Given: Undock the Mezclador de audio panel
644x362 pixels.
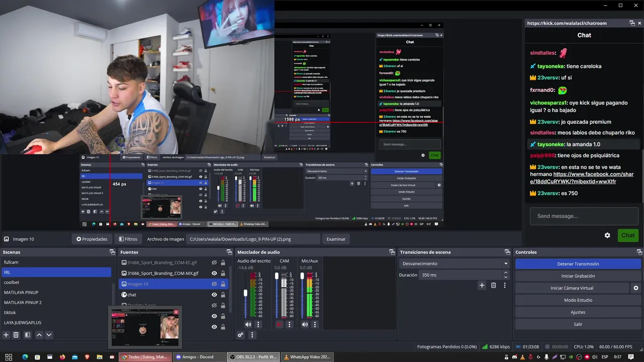Looking at the screenshot, I should (x=391, y=252).
